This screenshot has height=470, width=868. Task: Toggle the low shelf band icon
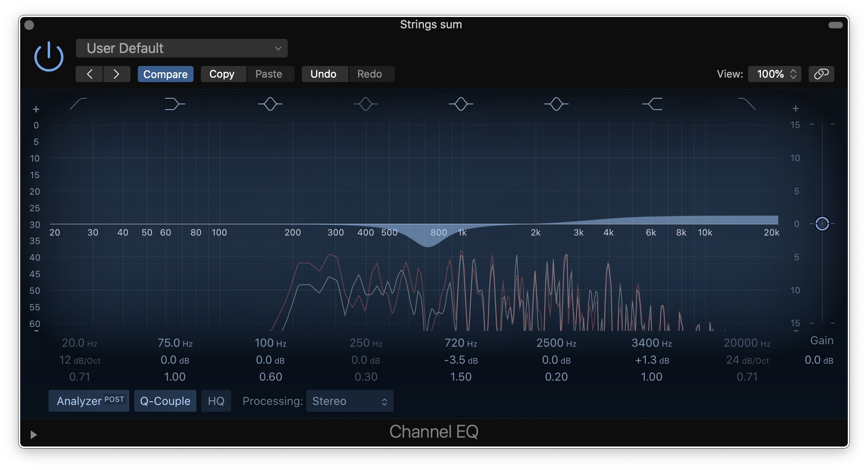point(175,104)
